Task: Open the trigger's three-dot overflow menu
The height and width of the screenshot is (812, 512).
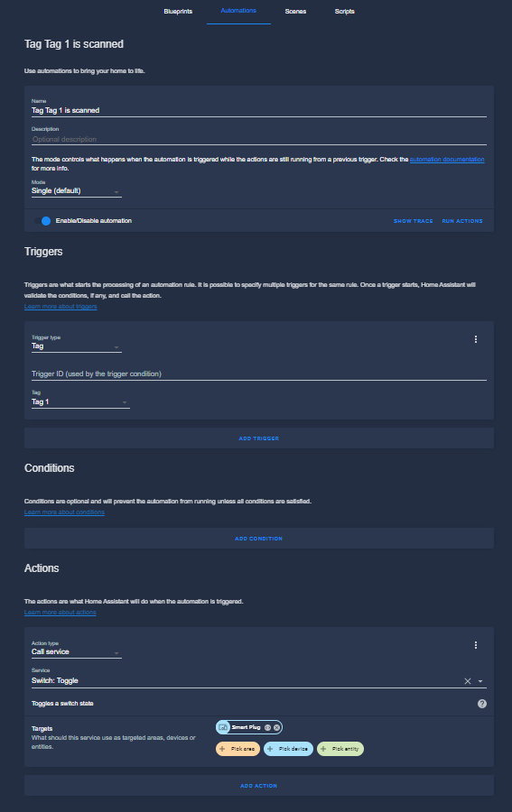Action: pos(476,339)
